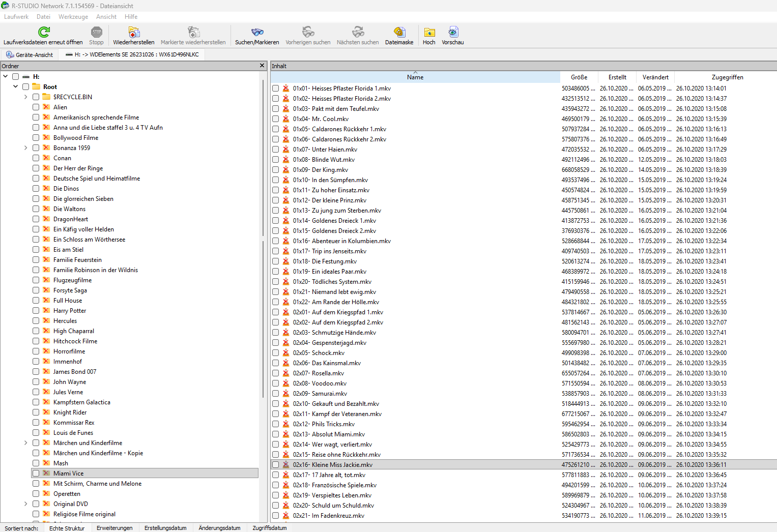Sort by Zugriffsdatum

tap(270, 528)
